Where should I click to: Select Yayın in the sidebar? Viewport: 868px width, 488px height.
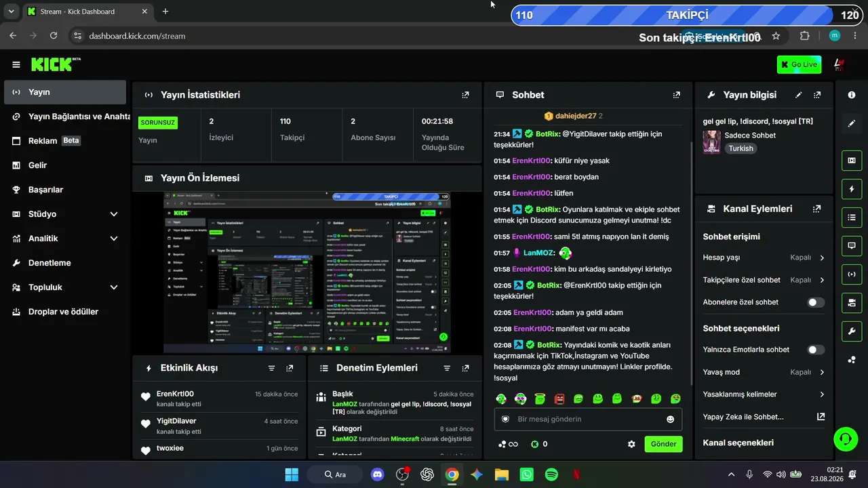65,92
